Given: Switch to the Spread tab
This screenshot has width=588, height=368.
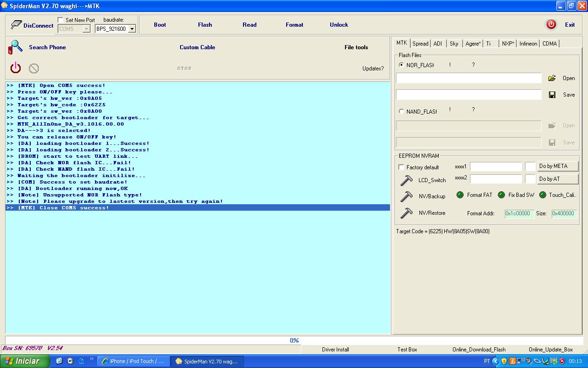Looking at the screenshot, I should (x=420, y=44).
